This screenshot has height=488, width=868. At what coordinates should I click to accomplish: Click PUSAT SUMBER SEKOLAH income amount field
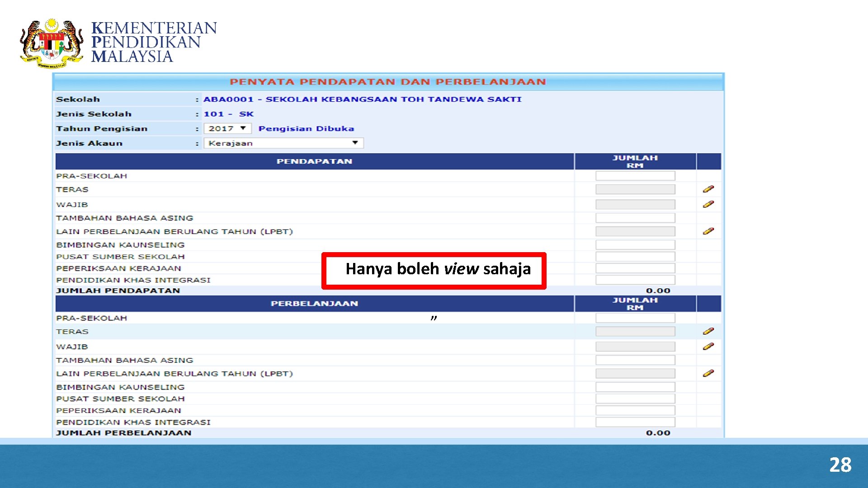[x=635, y=257]
